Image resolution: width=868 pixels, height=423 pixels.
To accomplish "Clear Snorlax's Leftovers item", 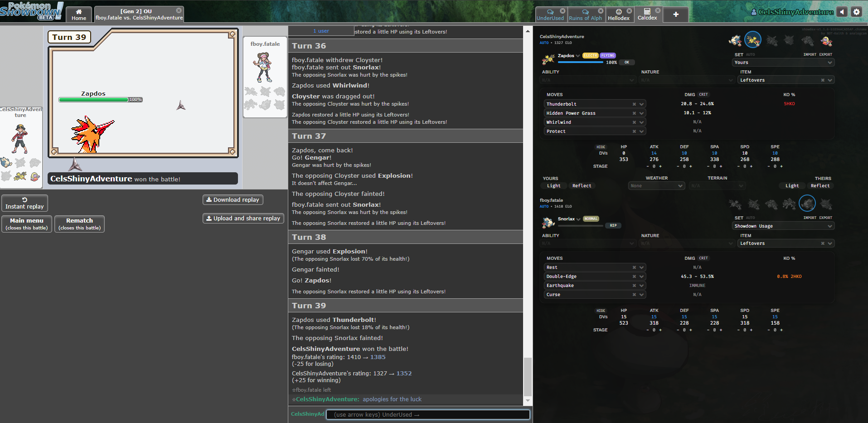I will [x=823, y=243].
